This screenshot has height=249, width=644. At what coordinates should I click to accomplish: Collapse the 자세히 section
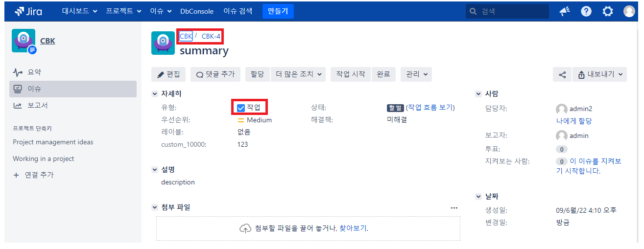(x=155, y=94)
